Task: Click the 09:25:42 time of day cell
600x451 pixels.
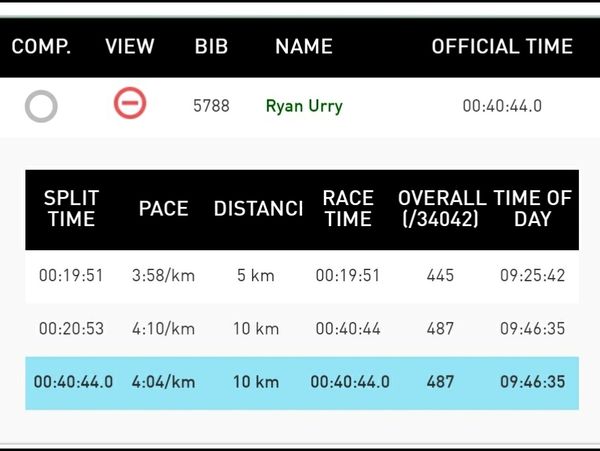Action: pyautogui.click(x=533, y=276)
